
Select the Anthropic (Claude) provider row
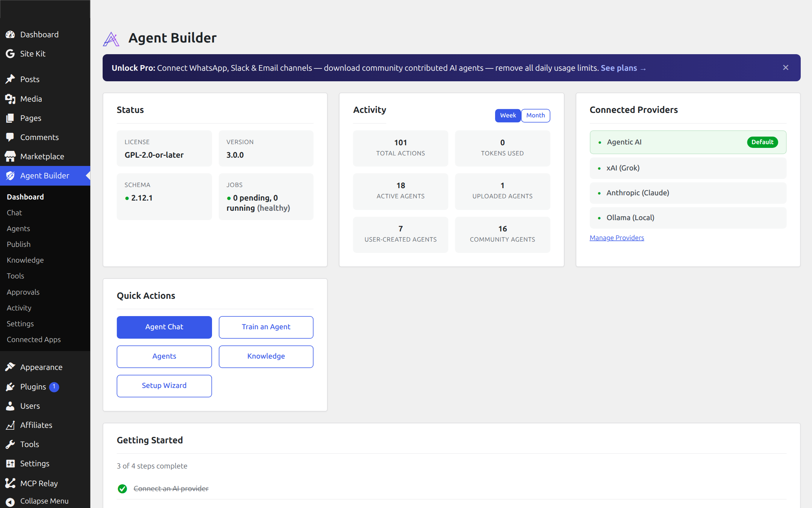tap(688, 193)
